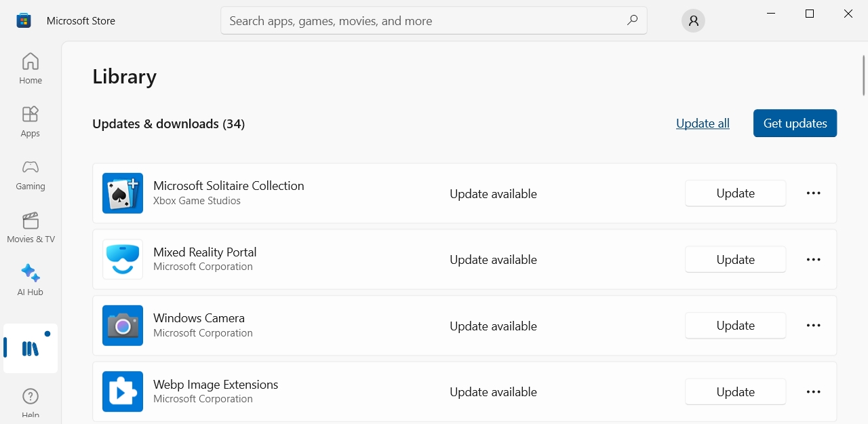Go to Apps in sidebar
The width and height of the screenshot is (868, 424).
coord(31,122)
